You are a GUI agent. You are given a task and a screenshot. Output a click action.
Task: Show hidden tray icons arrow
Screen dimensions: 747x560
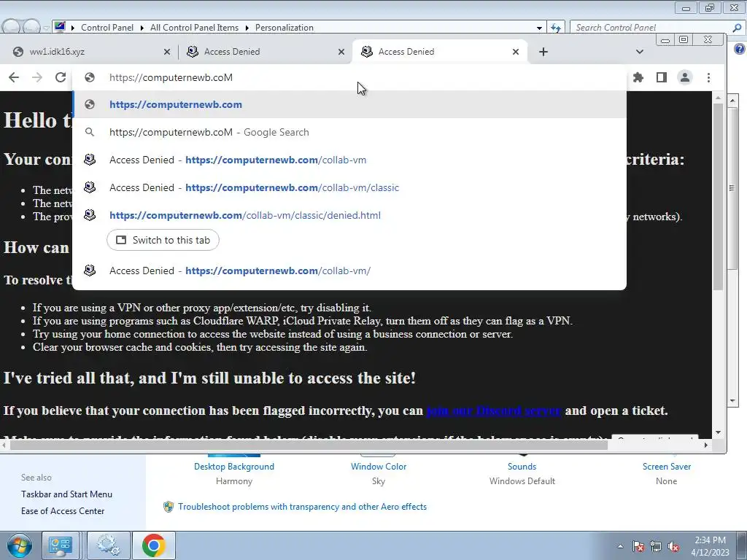[620, 546]
